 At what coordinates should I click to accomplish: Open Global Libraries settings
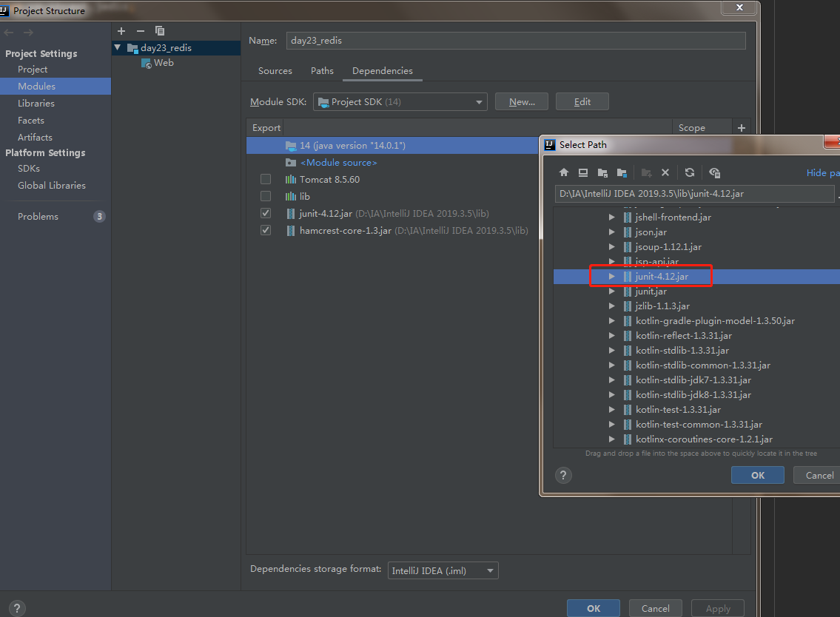tap(51, 185)
